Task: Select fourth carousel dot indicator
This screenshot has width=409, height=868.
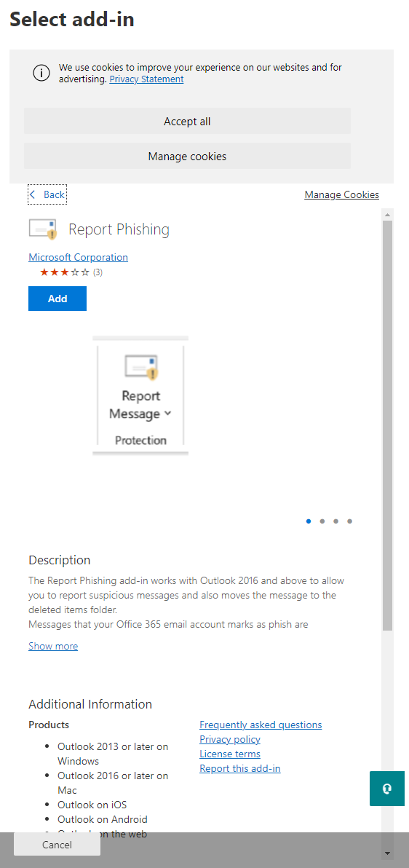Action: (350, 521)
